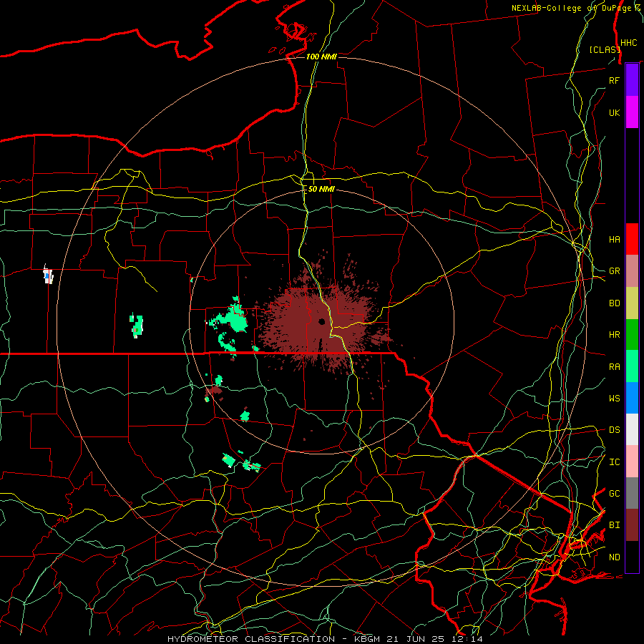The height and width of the screenshot is (644, 644).
Task: Click the IC legend label
Action: (614, 462)
